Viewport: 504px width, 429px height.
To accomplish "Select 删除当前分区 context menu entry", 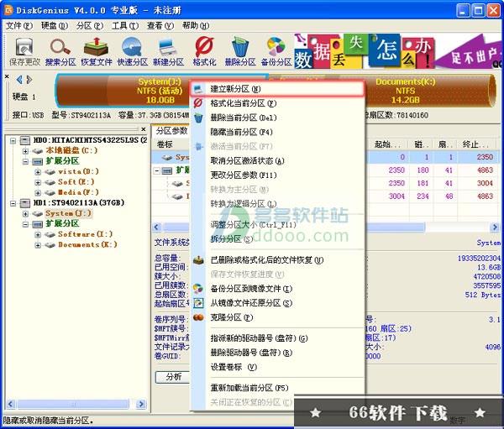I will pyautogui.click(x=277, y=118).
